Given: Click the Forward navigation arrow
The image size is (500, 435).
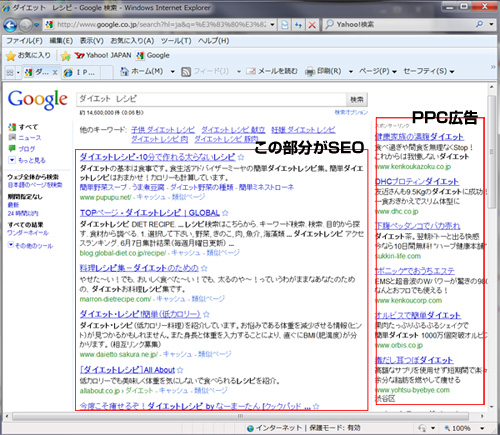Looking at the screenshot, I should point(26,25).
